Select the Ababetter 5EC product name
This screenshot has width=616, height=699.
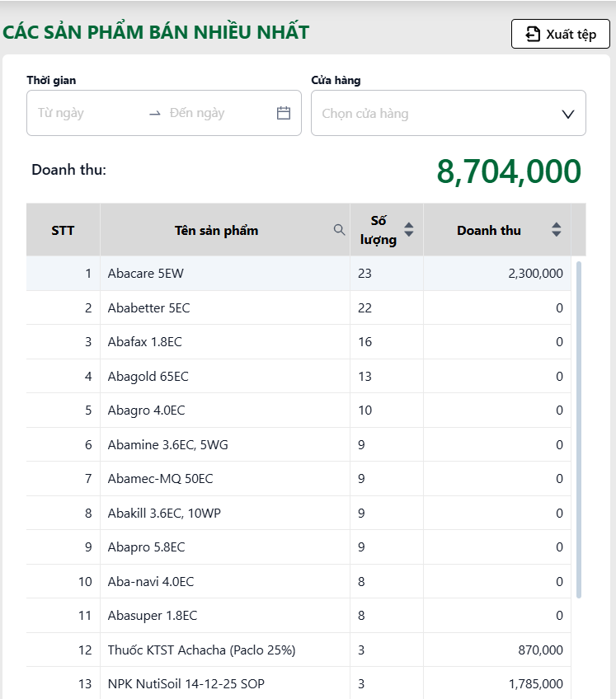(148, 308)
